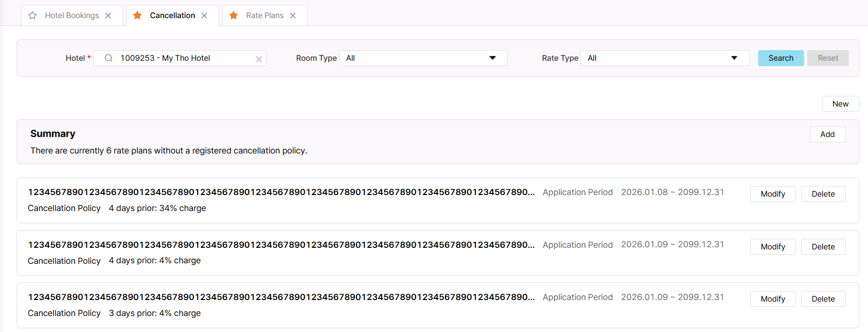Viewport: 868px width, 332px height.
Task: Delete the 3 days prior policy
Action: tap(823, 299)
